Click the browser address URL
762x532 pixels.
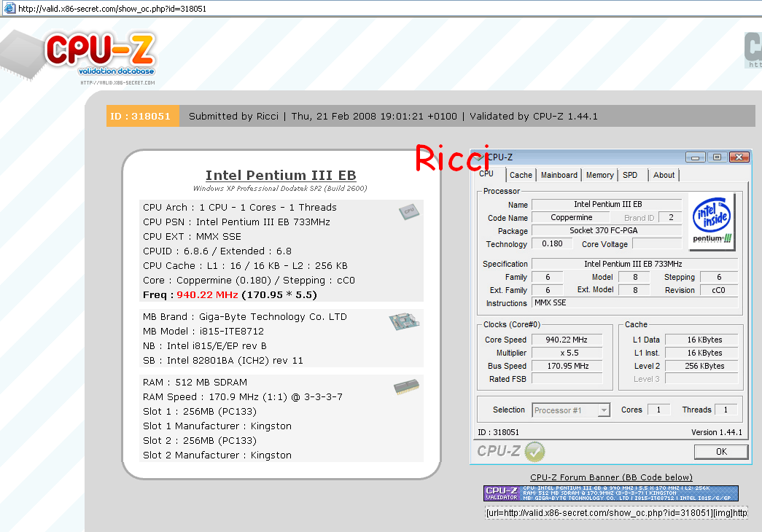click(x=112, y=9)
